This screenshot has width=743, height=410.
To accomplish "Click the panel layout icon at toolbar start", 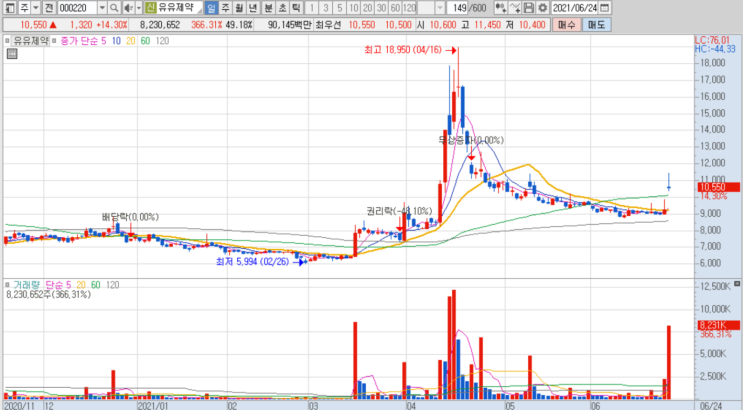I will pos(9,8).
